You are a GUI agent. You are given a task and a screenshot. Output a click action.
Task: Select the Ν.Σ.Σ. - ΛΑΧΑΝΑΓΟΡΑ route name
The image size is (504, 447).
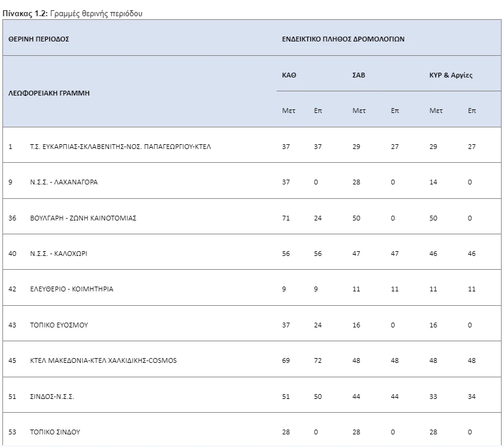click(x=64, y=182)
